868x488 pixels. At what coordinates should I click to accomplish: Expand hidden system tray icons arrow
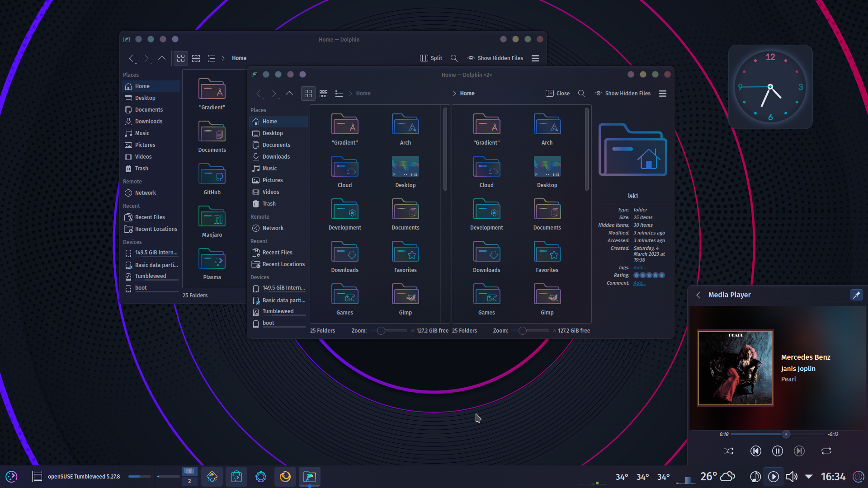click(809, 477)
